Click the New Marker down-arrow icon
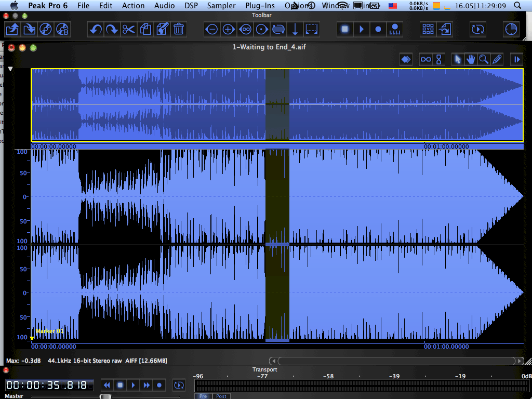 click(x=295, y=30)
